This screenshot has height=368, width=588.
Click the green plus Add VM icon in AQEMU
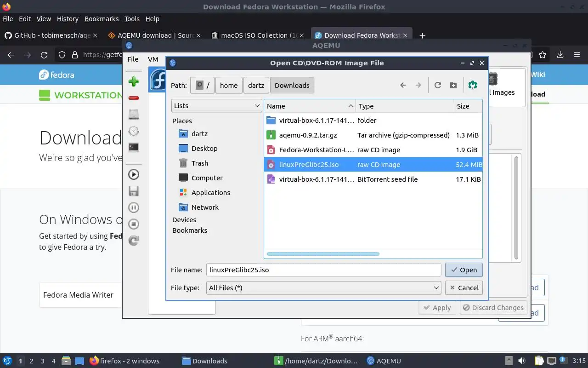click(x=134, y=82)
